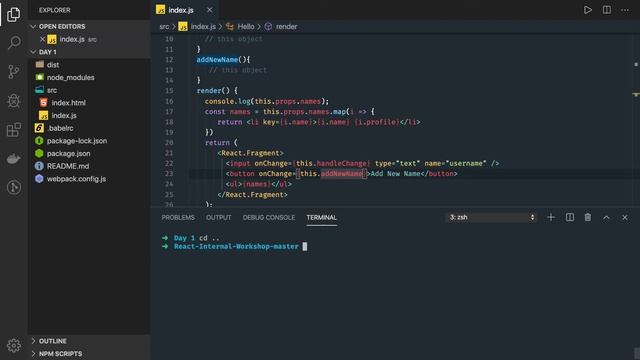Click the Hello class breadcrumb

(246, 27)
